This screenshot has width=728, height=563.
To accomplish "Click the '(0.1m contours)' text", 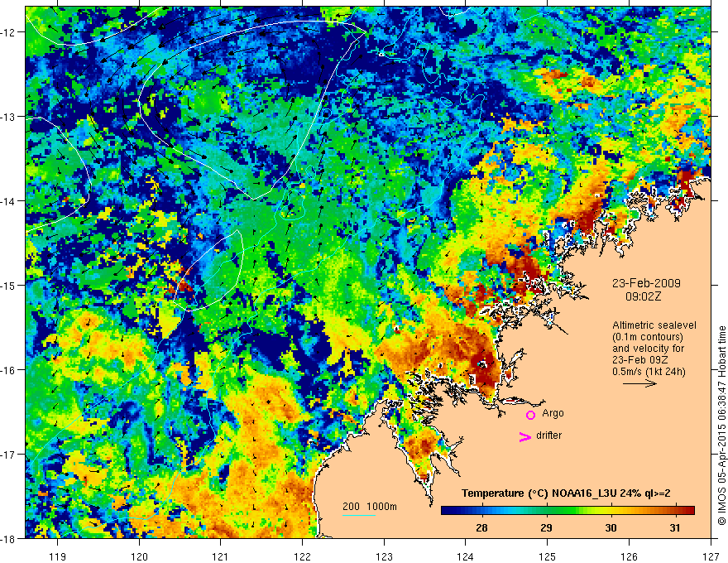I will (647, 337).
